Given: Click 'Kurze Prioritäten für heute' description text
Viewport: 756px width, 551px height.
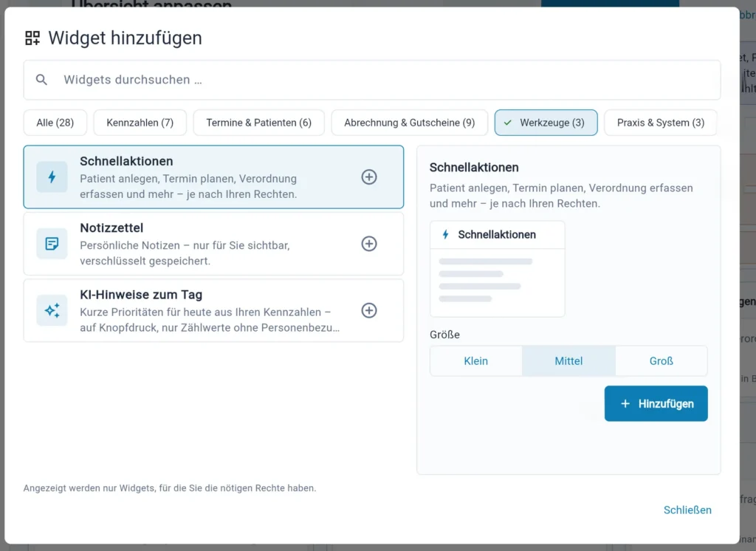Looking at the screenshot, I should (x=210, y=319).
